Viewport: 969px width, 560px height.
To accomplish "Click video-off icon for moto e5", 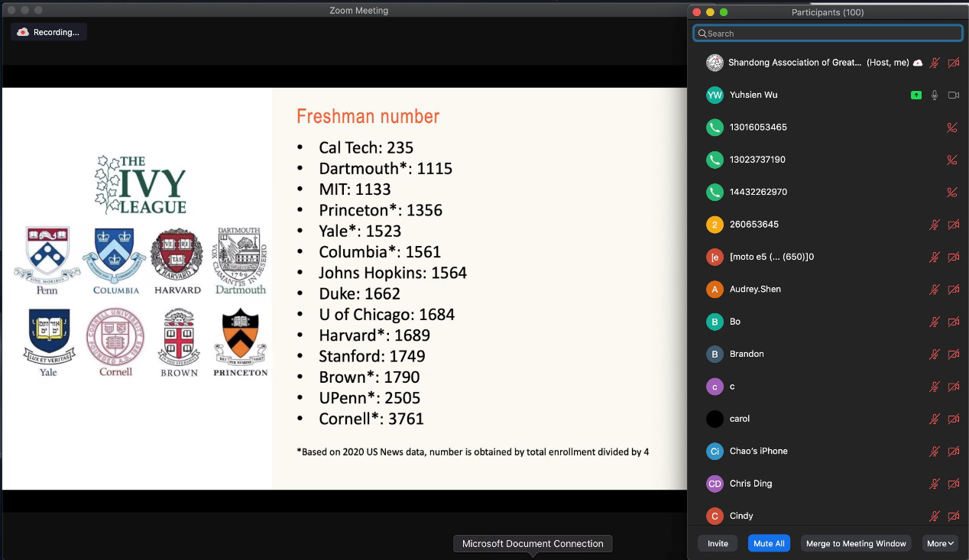I will [x=954, y=257].
